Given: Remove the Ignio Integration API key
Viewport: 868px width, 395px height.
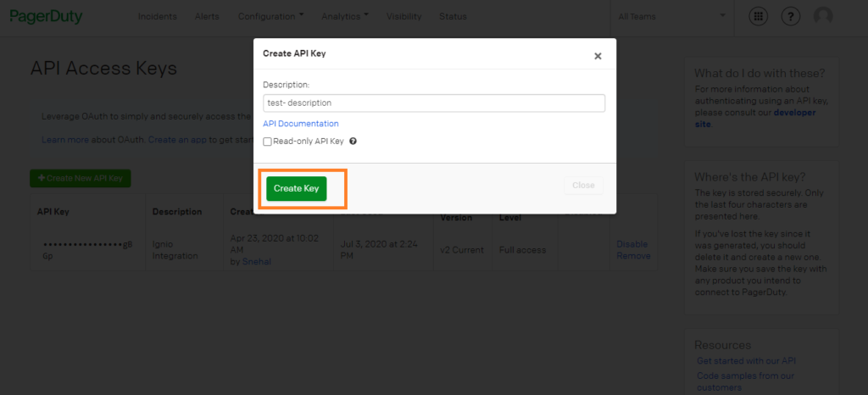Looking at the screenshot, I should click(x=633, y=255).
